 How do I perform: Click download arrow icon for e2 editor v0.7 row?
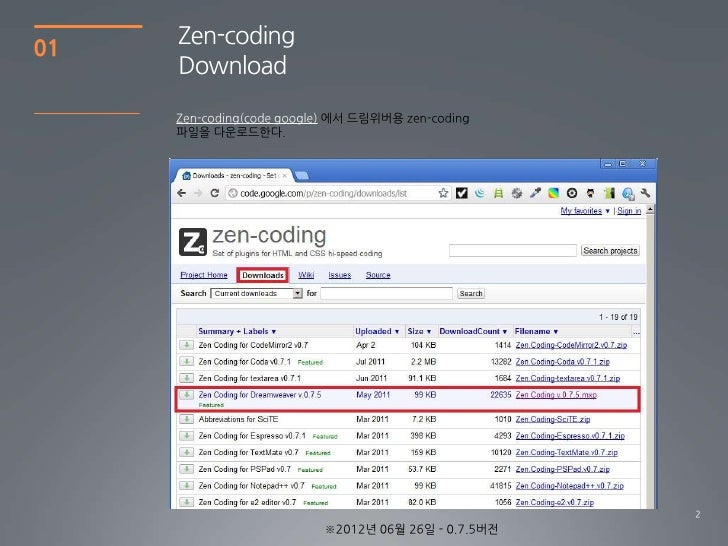pos(187,502)
